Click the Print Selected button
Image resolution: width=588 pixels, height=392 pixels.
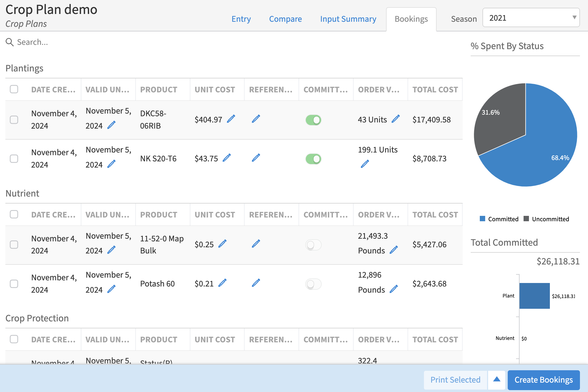click(x=455, y=380)
